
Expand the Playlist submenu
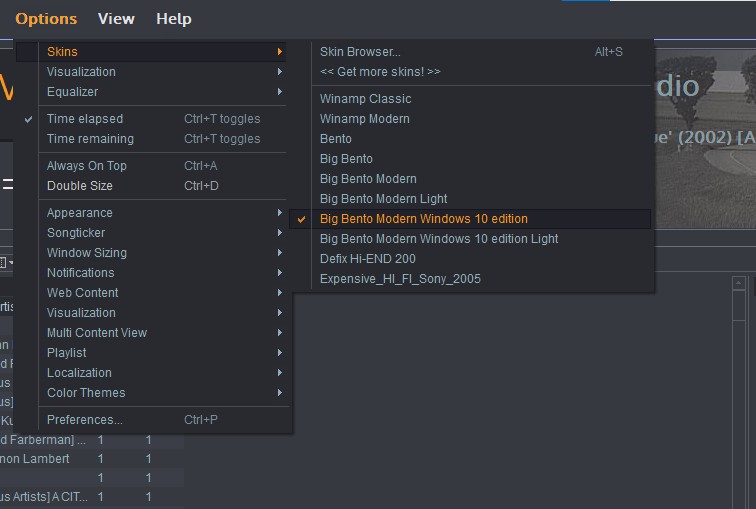coord(151,353)
